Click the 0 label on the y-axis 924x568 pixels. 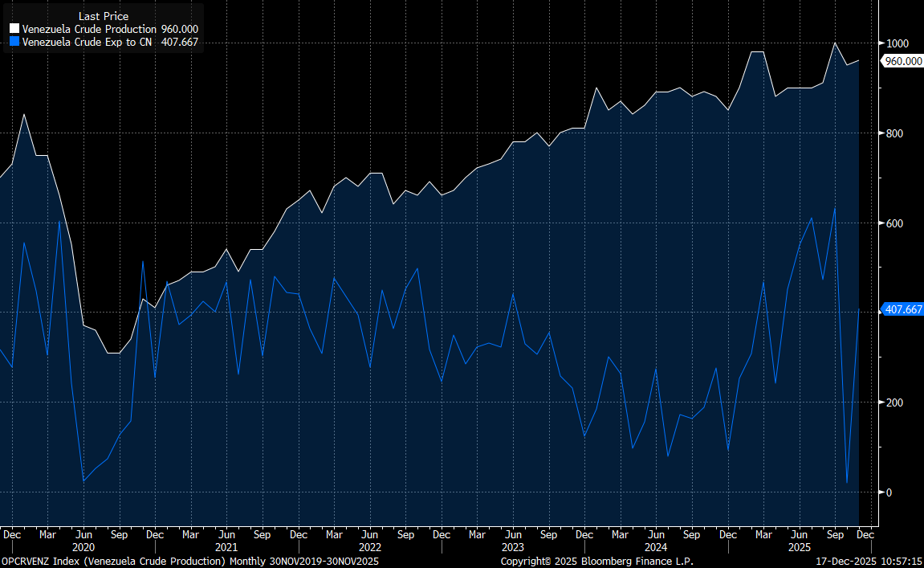pyautogui.click(x=889, y=492)
